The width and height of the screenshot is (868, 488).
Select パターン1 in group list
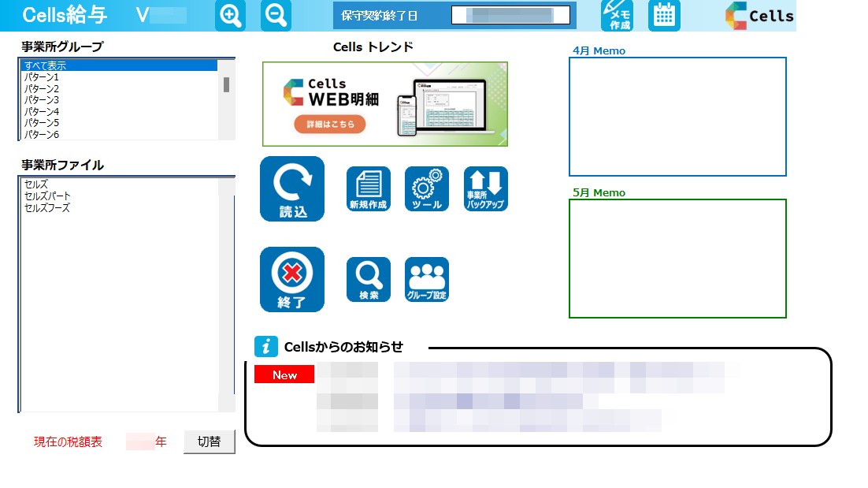pyautogui.click(x=119, y=77)
